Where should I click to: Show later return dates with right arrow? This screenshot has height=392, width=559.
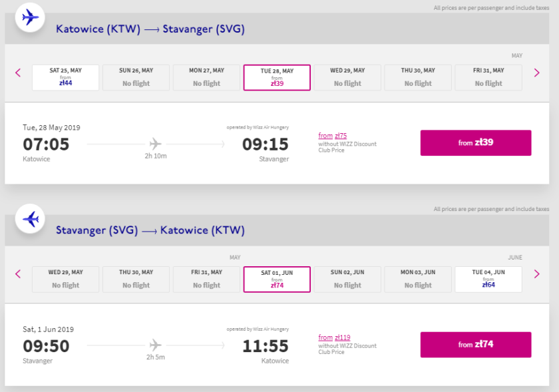(x=536, y=274)
